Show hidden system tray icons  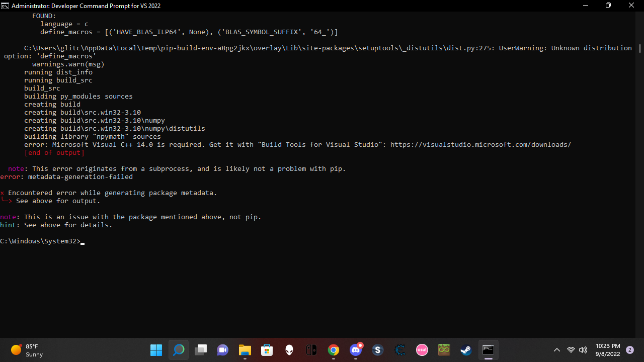[x=557, y=350]
